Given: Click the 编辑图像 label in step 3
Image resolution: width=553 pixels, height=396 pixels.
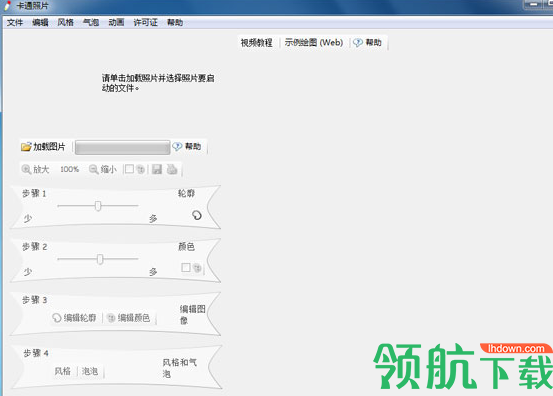Looking at the screenshot, I should pyautogui.click(x=193, y=315).
